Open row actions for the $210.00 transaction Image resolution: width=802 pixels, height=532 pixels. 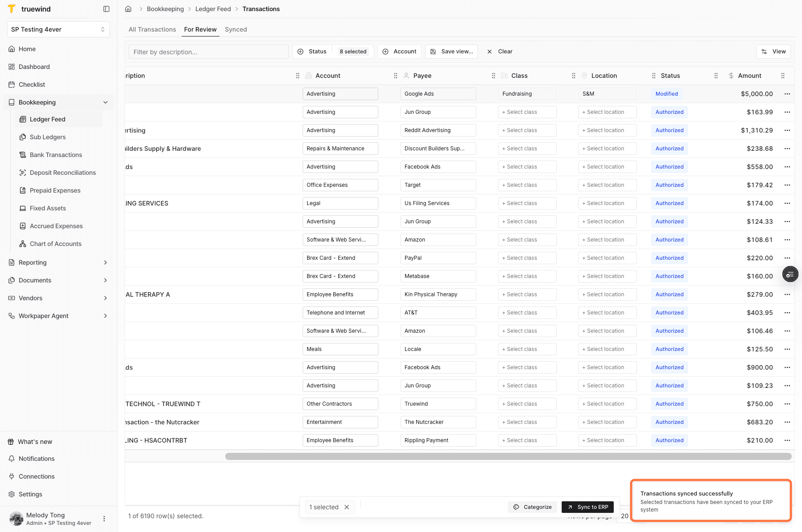coord(787,440)
